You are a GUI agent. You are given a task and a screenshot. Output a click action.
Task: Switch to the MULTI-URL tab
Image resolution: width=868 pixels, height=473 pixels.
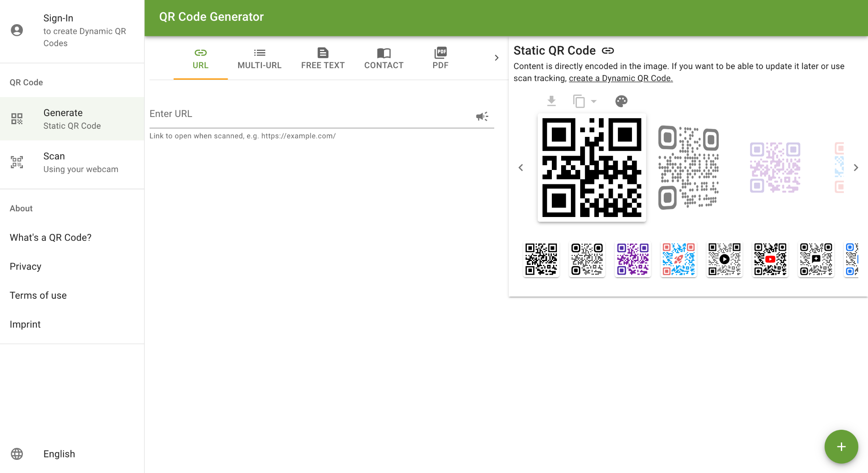pyautogui.click(x=259, y=58)
